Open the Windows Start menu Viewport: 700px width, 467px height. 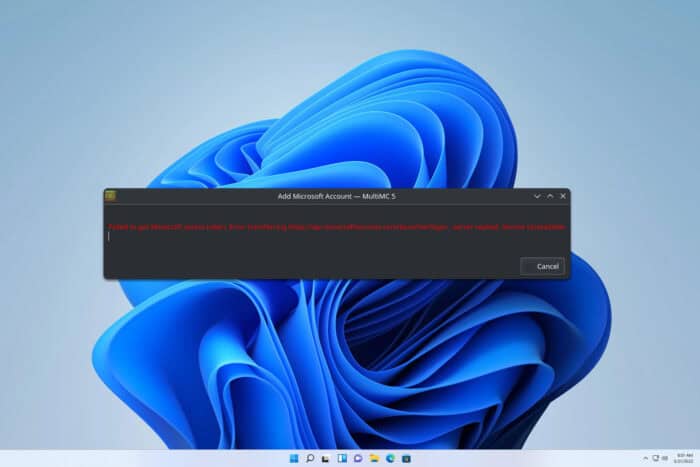(x=294, y=459)
